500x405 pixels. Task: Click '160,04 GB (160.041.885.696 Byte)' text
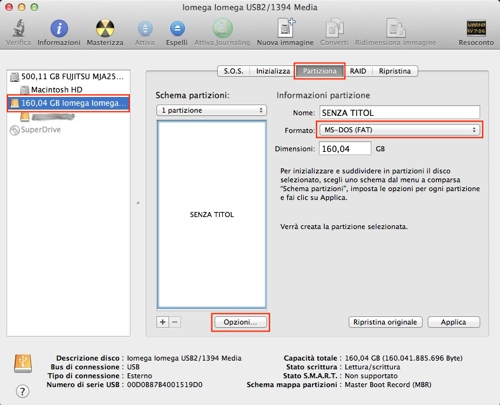tap(404, 358)
